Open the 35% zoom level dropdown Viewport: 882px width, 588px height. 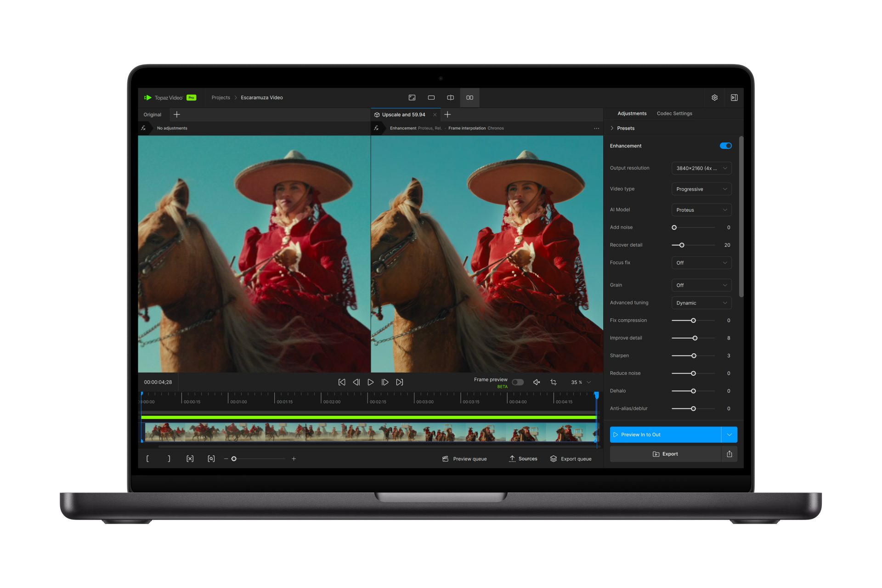[580, 382]
